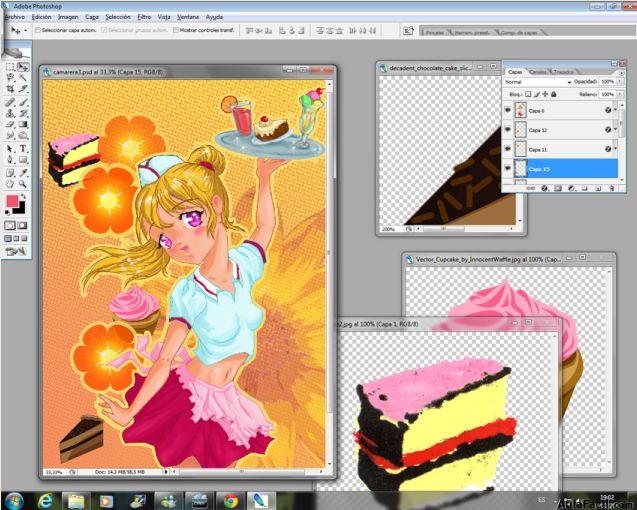Viewport: 637px width, 510px height.
Task: Select the Crop tool
Action: (10, 88)
